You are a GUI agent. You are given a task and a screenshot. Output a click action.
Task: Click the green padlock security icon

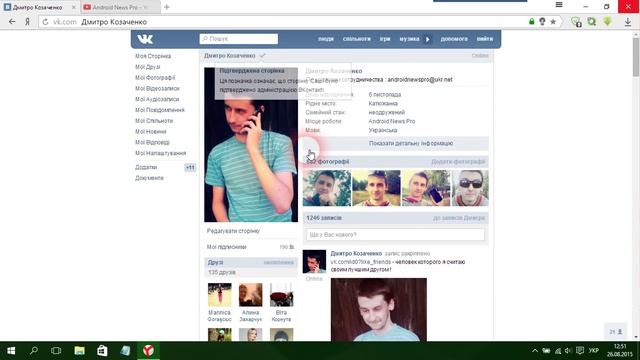[x=531, y=22]
